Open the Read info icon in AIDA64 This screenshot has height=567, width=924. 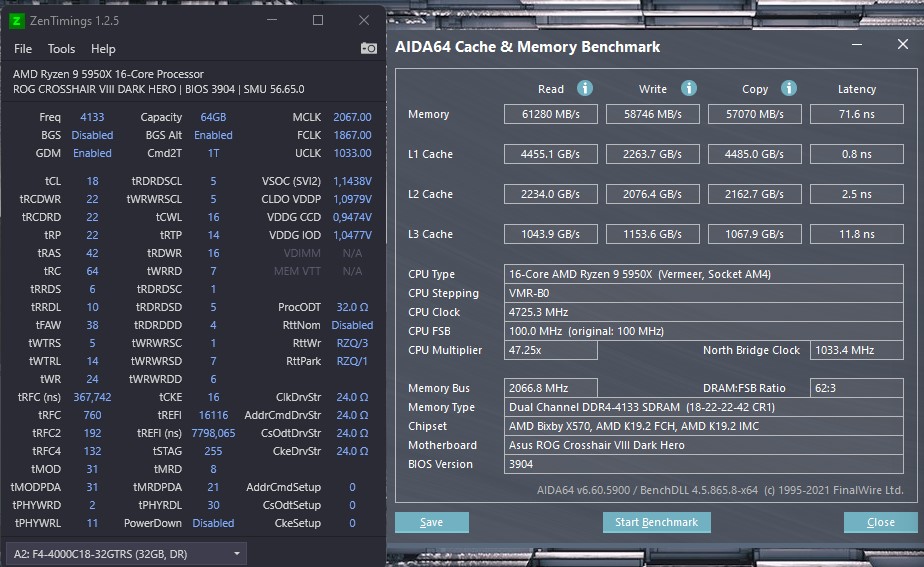click(585, 88)
